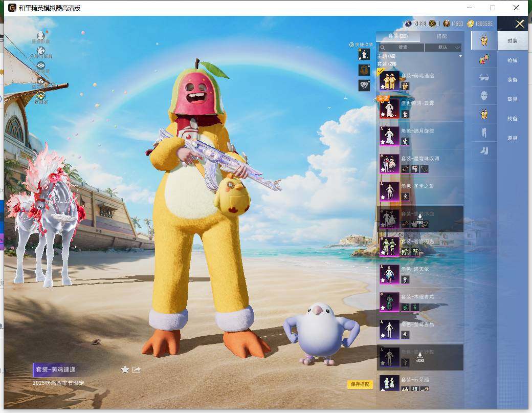Viewport: 532px width, 413px height.
Task: Close the wardrobe with the white X icon
Action: [519, 24]
